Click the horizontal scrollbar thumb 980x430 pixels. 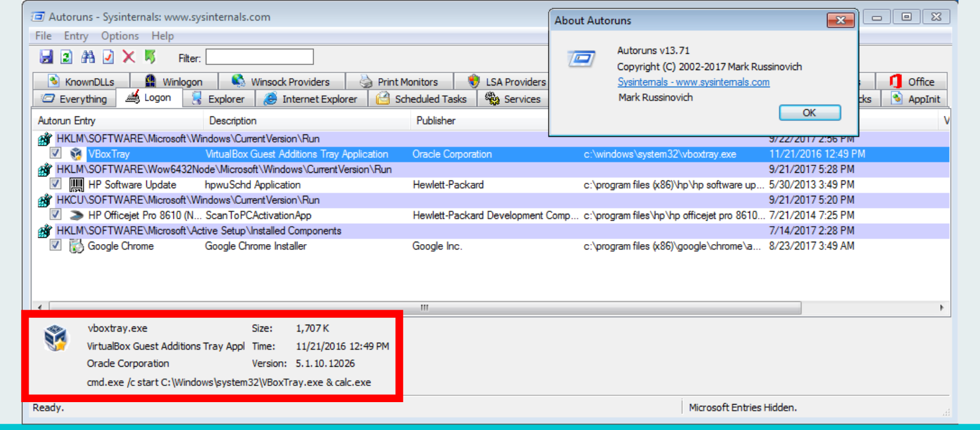[x=425, y=307]
